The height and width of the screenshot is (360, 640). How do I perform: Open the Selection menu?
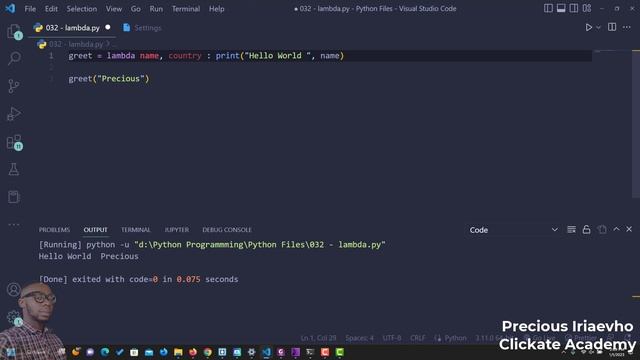tap(82, 9)
